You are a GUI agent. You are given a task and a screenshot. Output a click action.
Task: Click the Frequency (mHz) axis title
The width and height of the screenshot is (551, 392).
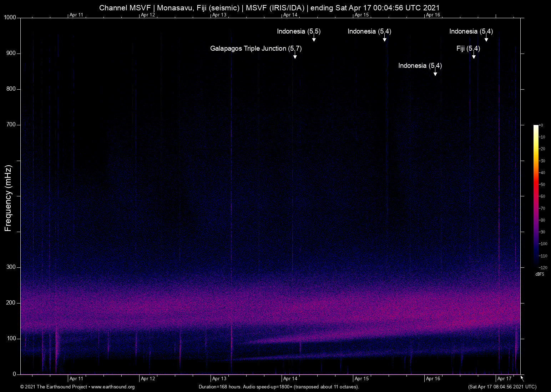pyautogui.click(x=8, y=198)
